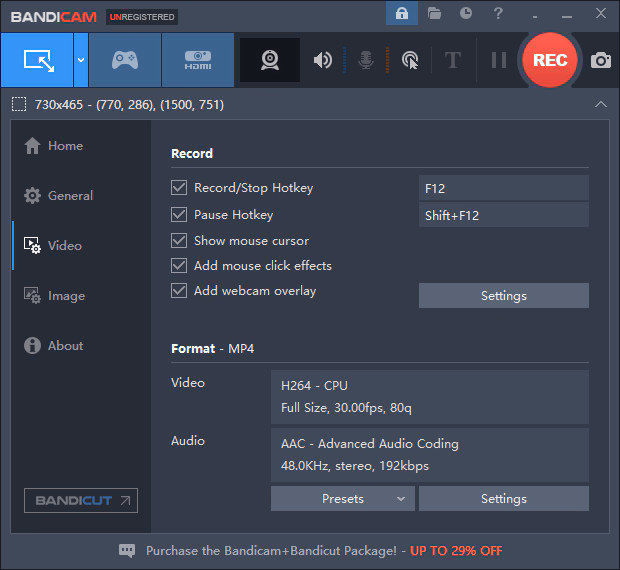The height and width of the screenshot is (570, 620).
Task: Click the Purchase Bandicam+Bandicut Package text
Action: (271, 551)
